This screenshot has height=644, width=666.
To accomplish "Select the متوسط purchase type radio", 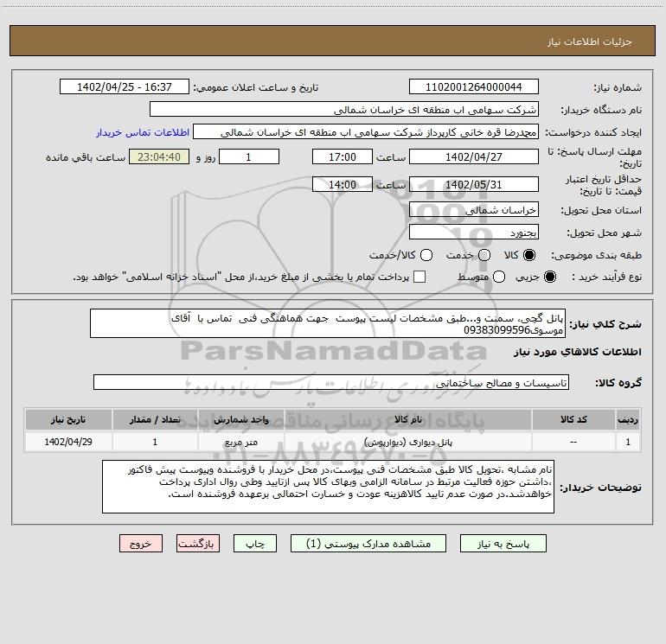I will (499, 277).
